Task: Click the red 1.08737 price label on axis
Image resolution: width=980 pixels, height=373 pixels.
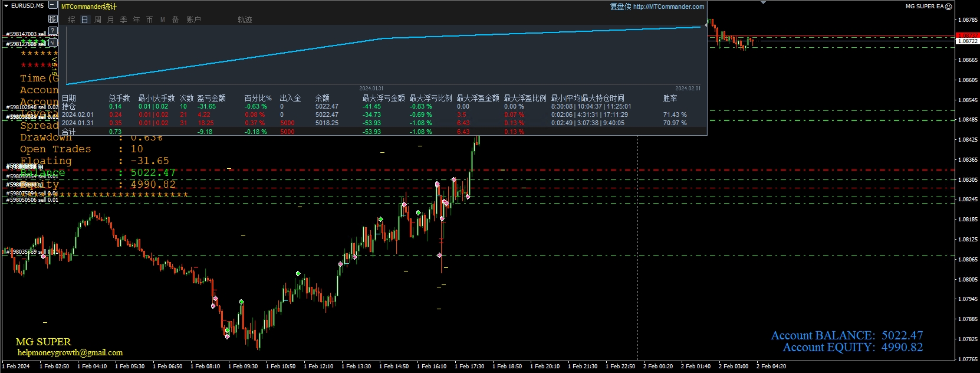Action: tap(966, 35)
